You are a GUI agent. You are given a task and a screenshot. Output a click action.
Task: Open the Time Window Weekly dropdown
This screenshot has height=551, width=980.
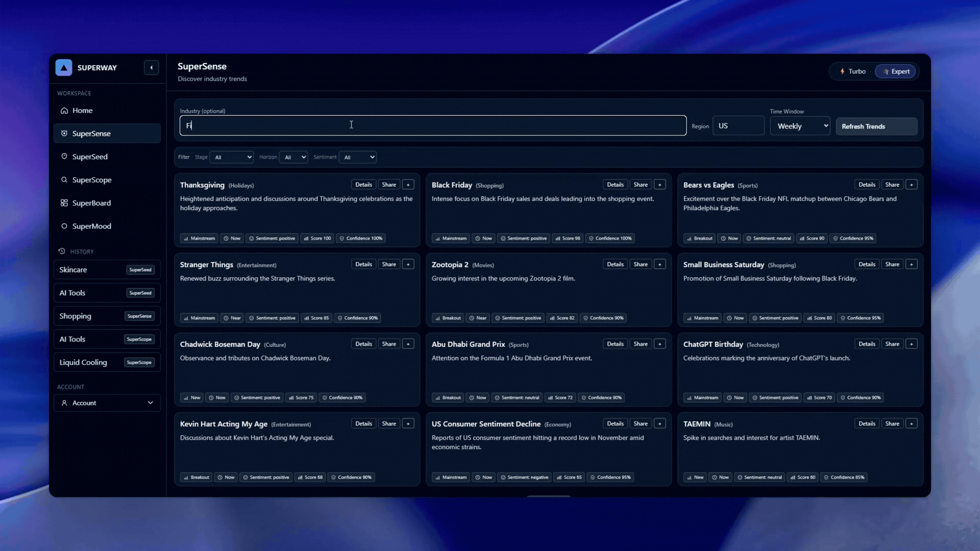click(x=800, y=126)
